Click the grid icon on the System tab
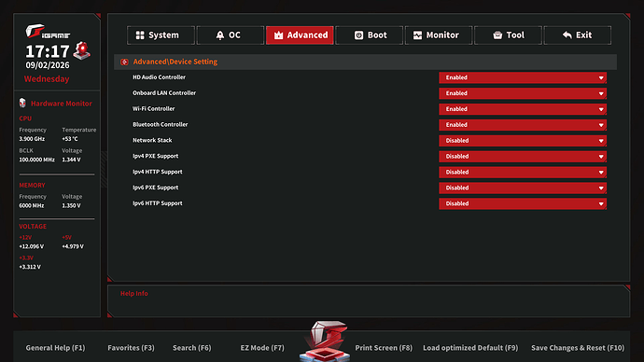644x362 pixels. click(x=140, y=35)
